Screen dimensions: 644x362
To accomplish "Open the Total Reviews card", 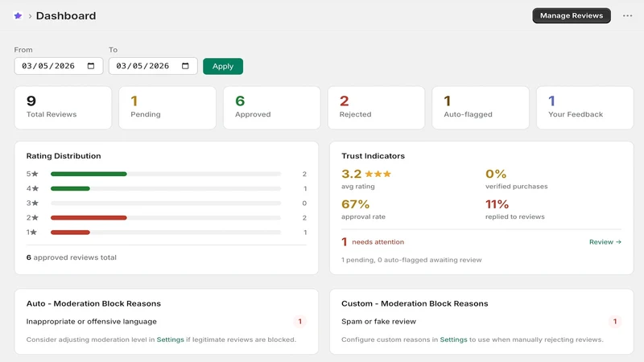I will point(63,108).
